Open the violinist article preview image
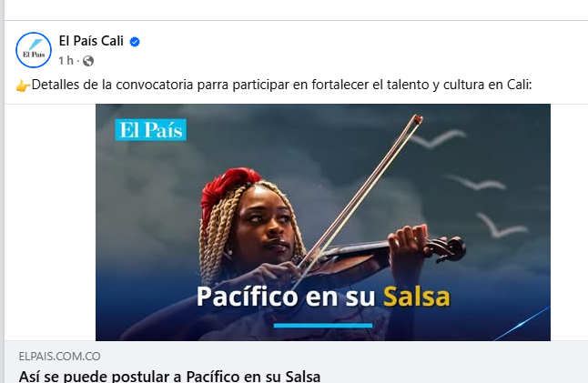The height and width of the screenshot is (383, 588). click(x=323, y=222)
